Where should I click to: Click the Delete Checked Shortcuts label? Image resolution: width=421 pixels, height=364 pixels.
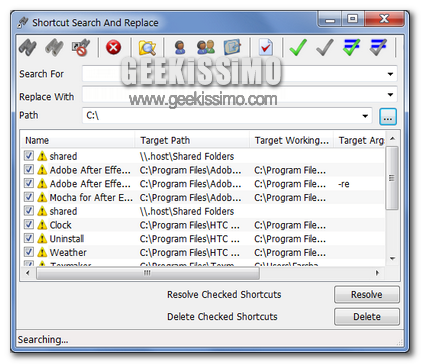coord(222,317)
